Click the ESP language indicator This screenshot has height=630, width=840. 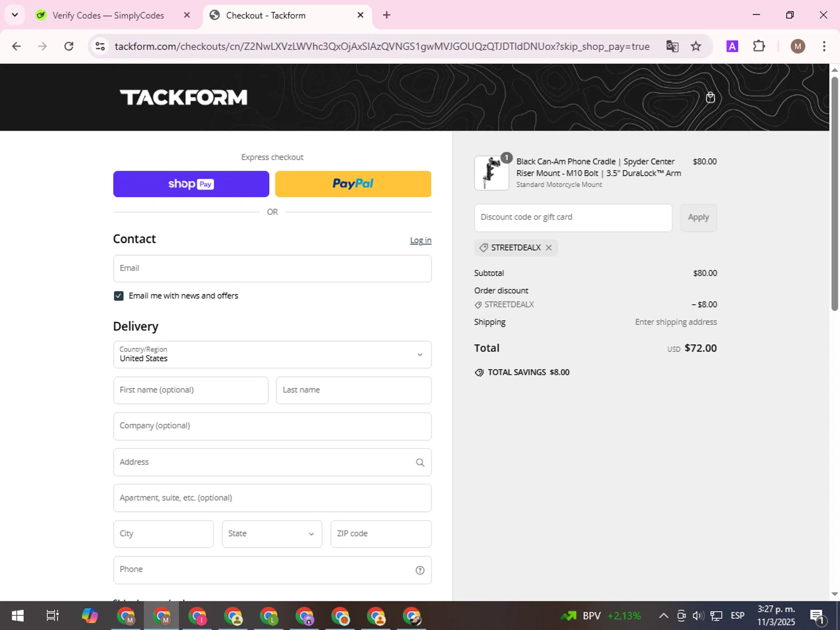pos(738,616)
